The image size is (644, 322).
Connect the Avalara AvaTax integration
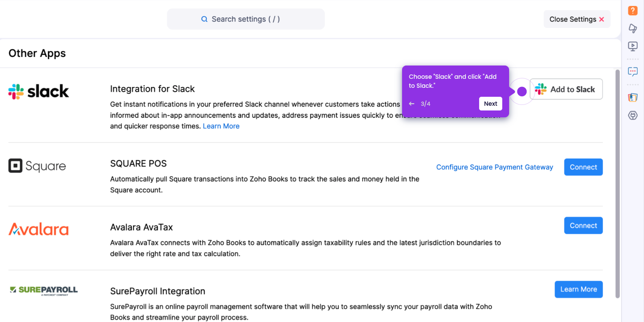coord(583,226)
